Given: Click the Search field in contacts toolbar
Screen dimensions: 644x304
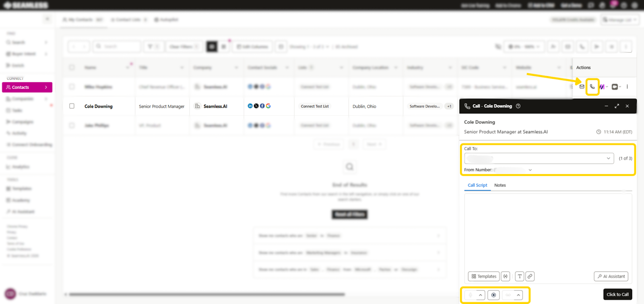Looking at the screenshot, I should point(117,47).
